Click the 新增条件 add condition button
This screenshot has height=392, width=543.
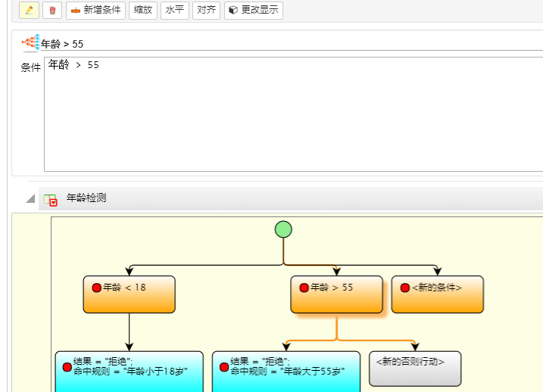pyautogui.click(x=95, y=11)
